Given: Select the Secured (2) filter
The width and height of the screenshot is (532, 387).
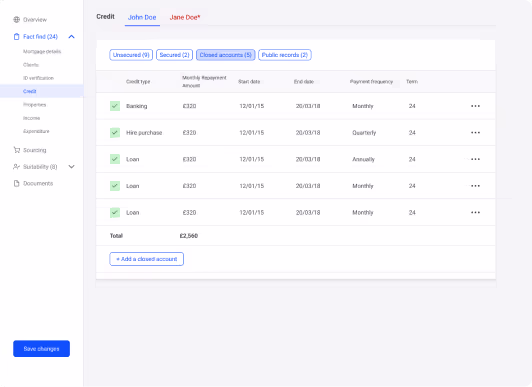Looking at the screenshot, I should tap(174, 55).
